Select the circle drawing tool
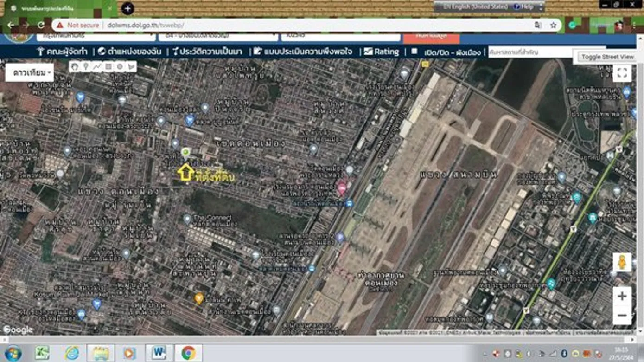This screenshot has width=644, height=362. coord(120,66)
